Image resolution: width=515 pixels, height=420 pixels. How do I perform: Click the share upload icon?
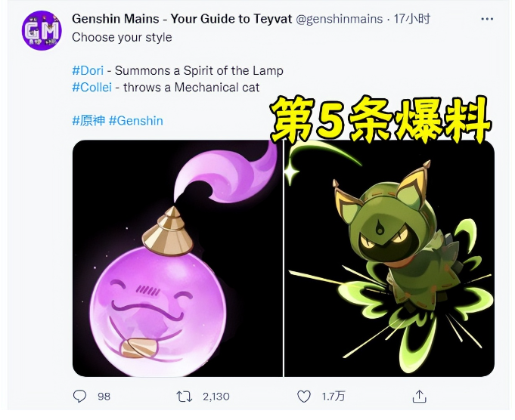pyautogui.click(x=420, y=397)
